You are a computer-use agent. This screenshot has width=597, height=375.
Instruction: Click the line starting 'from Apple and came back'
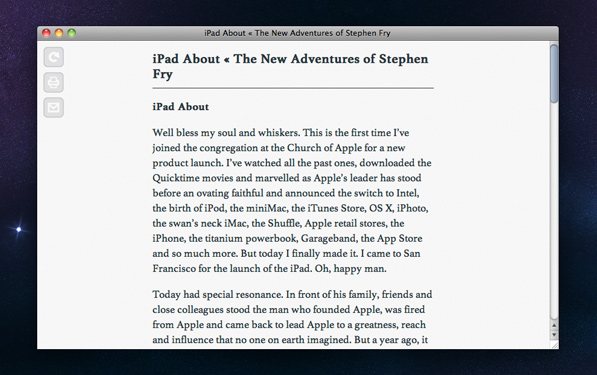pyautogui.click(x=289, y=325)
